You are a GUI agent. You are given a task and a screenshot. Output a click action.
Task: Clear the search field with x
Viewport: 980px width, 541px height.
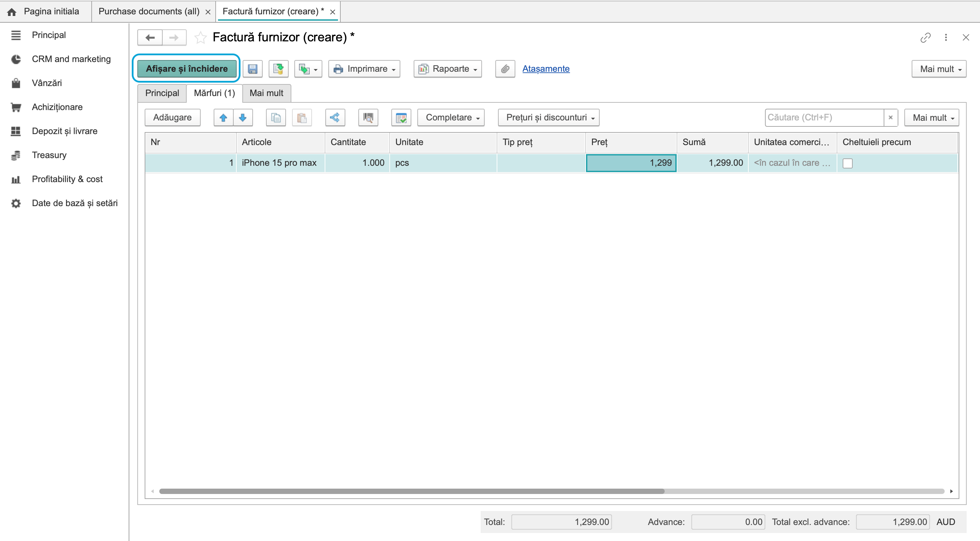[x=891, y=118]
